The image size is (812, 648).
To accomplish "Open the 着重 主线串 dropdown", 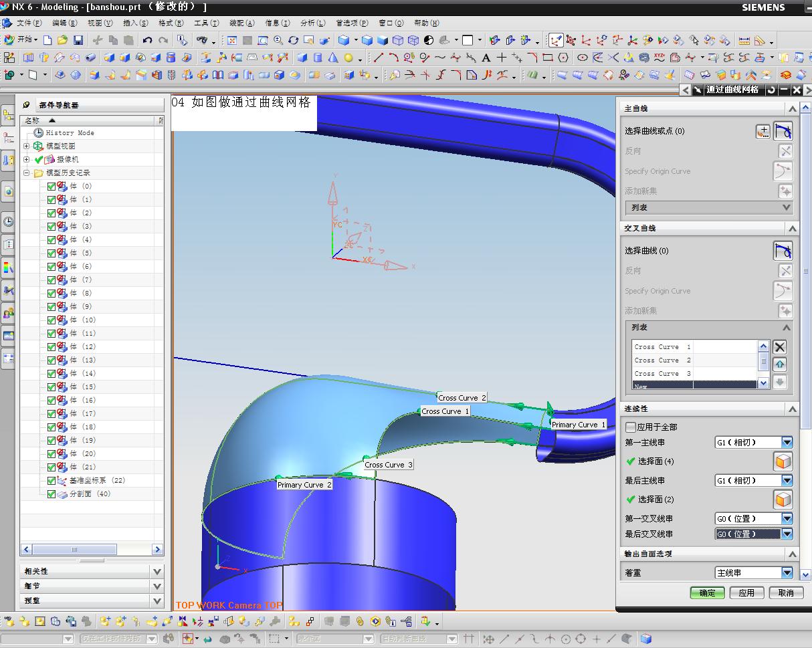I will tap(787, 573).
